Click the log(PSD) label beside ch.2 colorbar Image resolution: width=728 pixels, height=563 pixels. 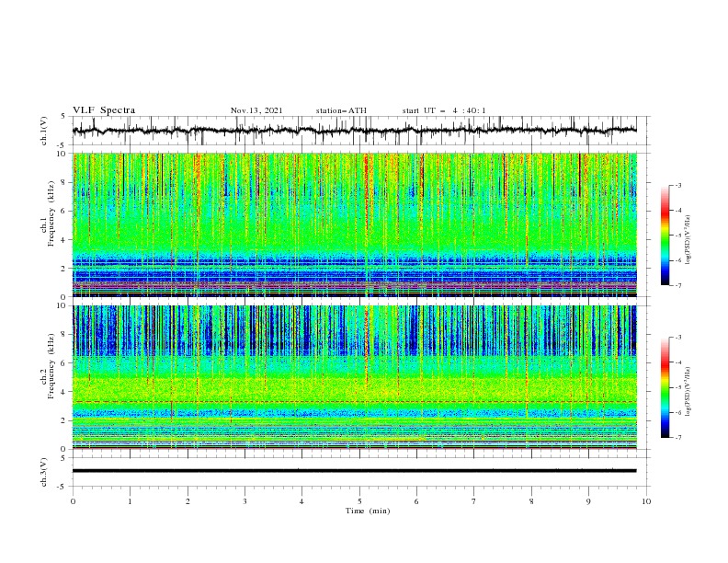(x=688, y=392)
